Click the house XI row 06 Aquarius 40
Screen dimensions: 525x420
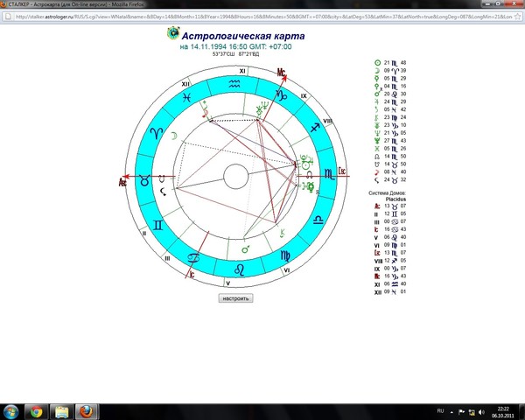(390, 284)
